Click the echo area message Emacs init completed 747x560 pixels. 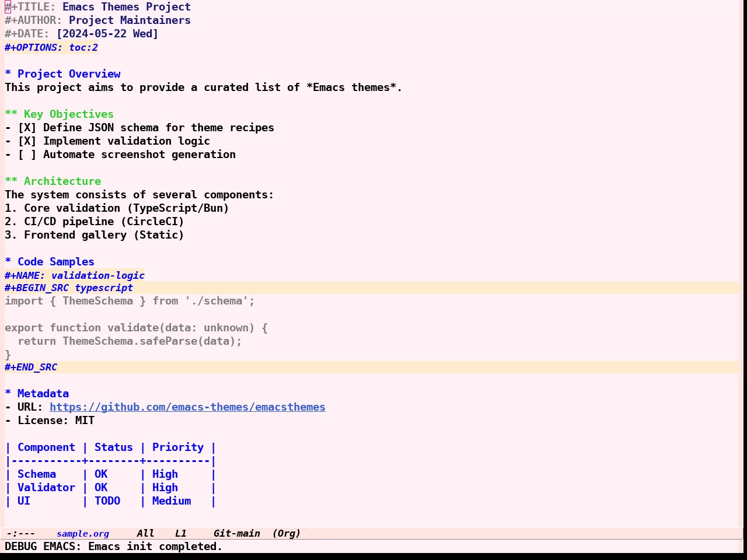[114, 547]
